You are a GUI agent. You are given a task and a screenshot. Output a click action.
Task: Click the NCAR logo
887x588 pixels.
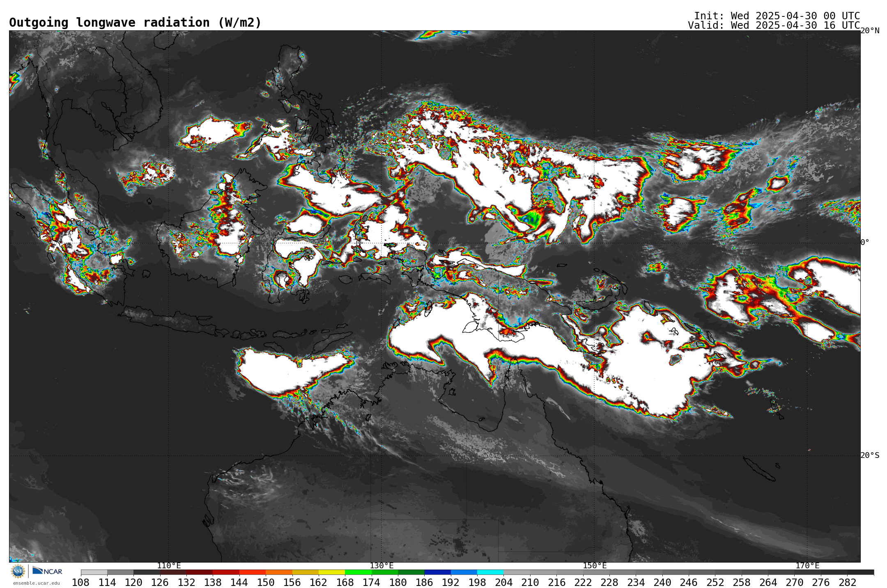(x=47, y=571)
